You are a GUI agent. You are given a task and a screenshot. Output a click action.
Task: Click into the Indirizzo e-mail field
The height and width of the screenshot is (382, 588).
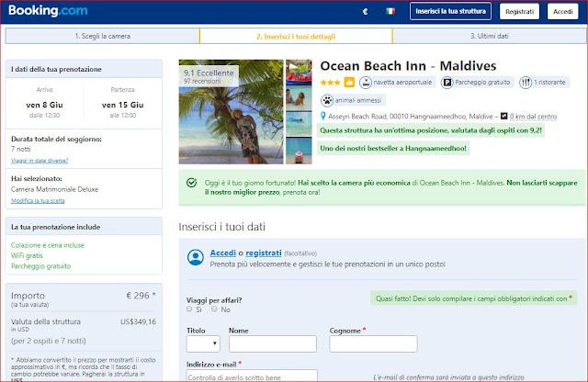pyautogui.click(x=252, y=376)
